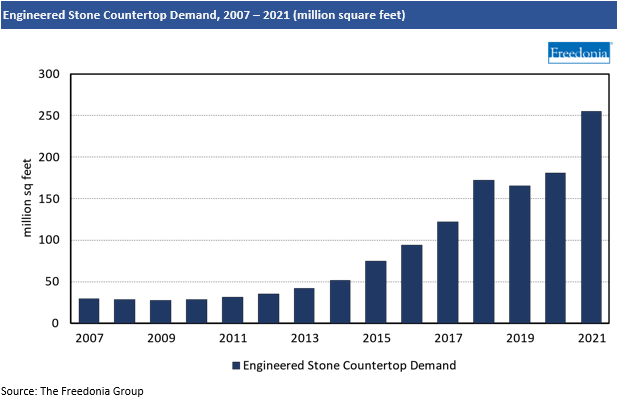This screenshot has height=404, width=617.
Task: Select the 2008 bar
Action: 125,311
